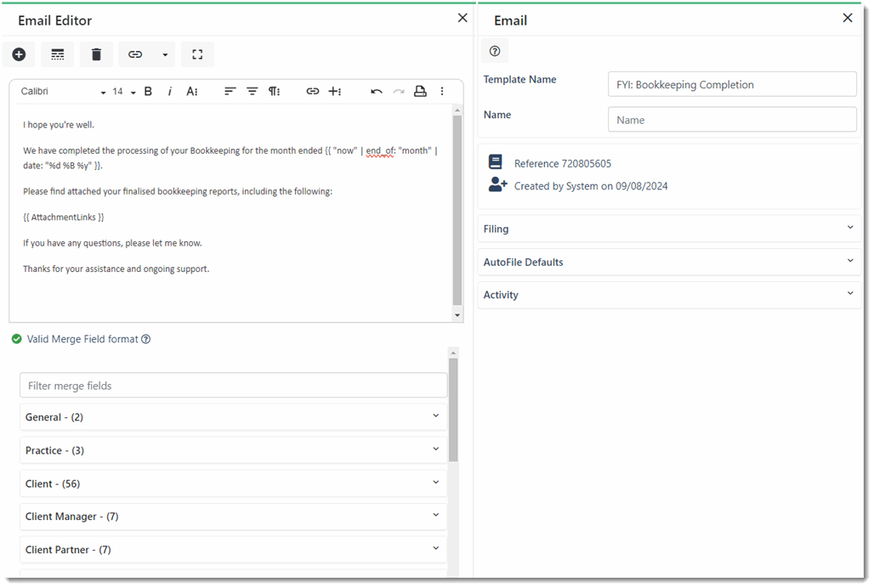The image size is (874, 588).
Task: Click the underlined end_of word
Action: [x=380, y=151]
